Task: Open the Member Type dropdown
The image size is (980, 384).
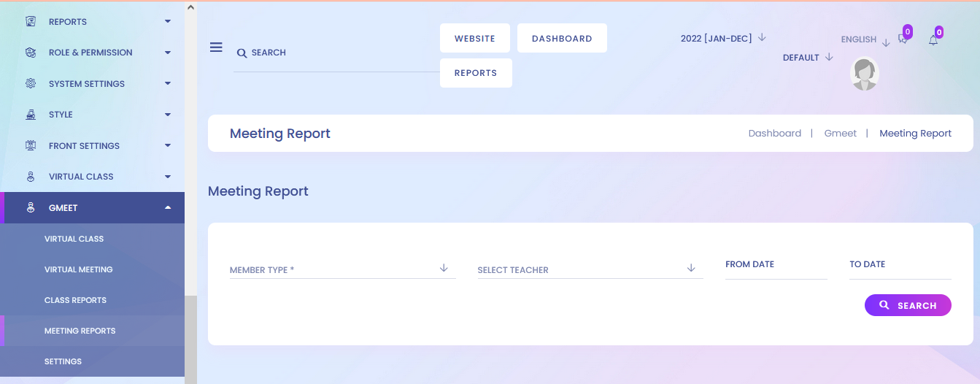Action: [342, 269]
